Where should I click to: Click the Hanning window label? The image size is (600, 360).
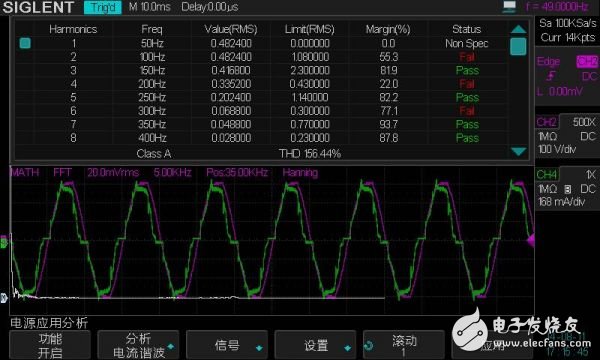tap(300, 173)
